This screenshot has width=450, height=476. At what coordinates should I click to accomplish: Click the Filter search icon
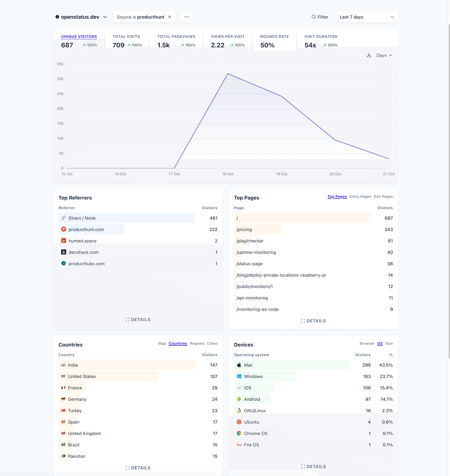pyautogui.click(x=314, y=17)
